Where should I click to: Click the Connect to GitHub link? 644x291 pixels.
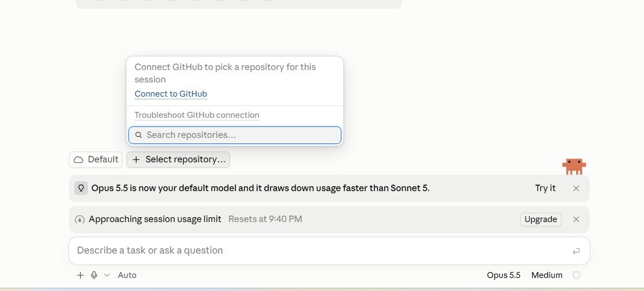click(x=171, y=94)
